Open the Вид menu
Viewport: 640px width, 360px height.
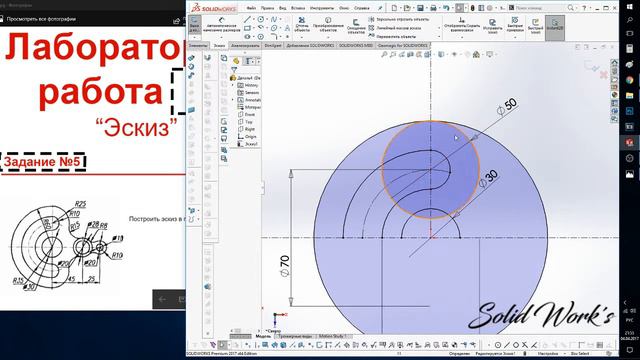282,8
